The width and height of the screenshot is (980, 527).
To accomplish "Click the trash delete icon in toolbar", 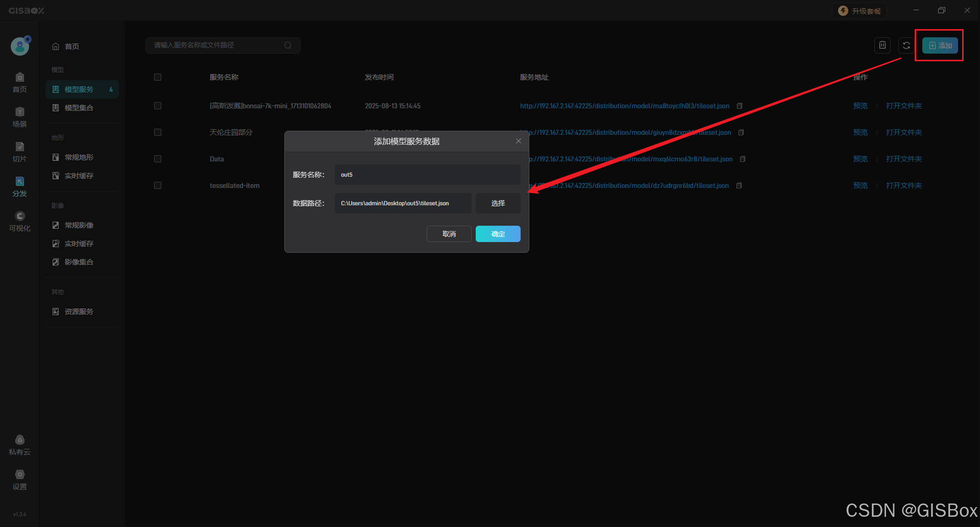I will [883, 45].
